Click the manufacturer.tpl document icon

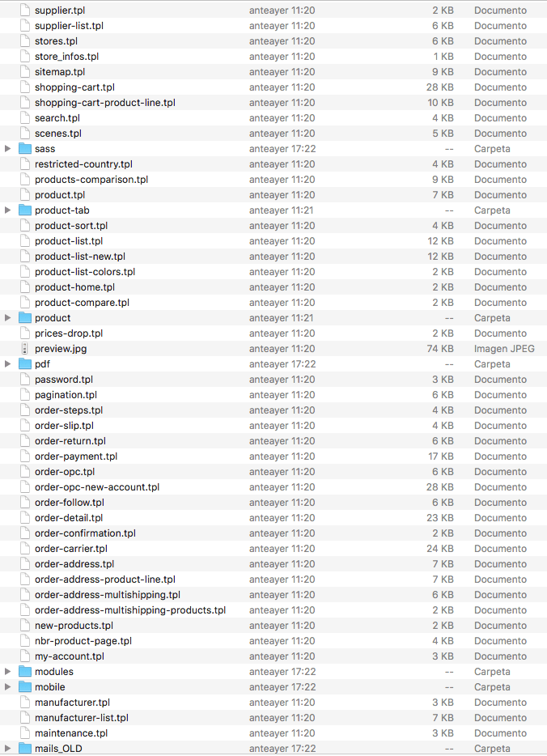click(25, 703)
